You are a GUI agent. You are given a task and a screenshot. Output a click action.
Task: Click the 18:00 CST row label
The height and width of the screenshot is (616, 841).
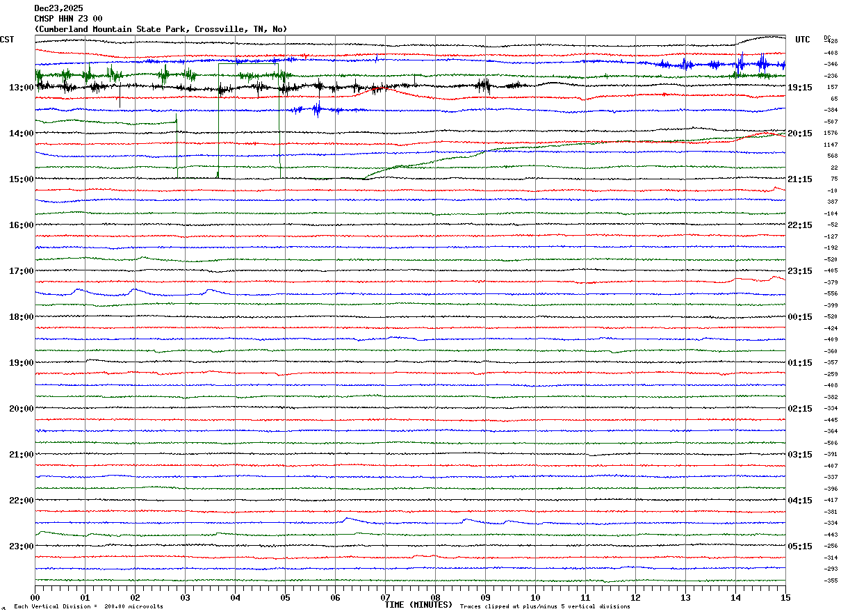pyautogui.click(x=22, y=317)
